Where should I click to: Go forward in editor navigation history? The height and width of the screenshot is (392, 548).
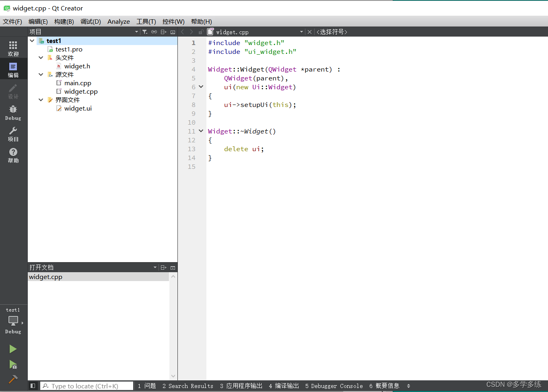(192, 32)
